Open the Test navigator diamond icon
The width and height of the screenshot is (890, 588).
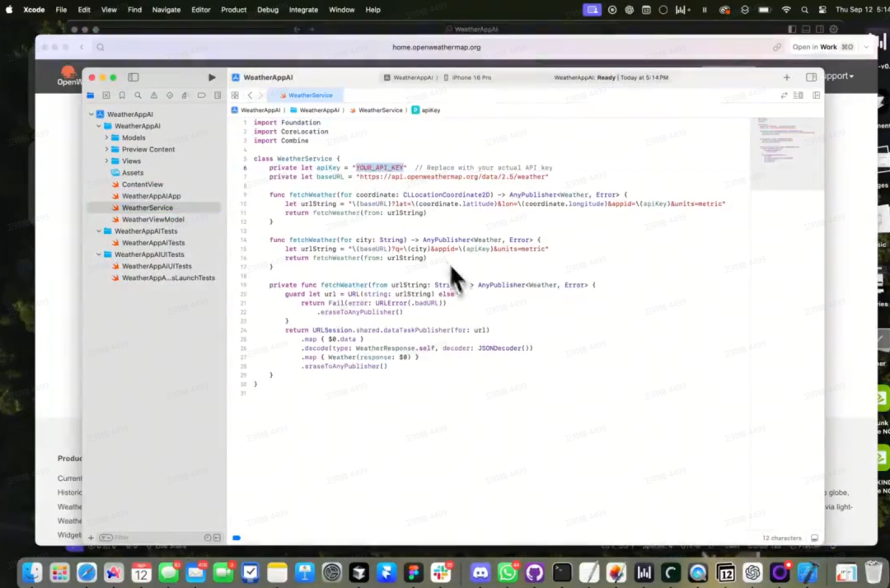coord(170,96)
